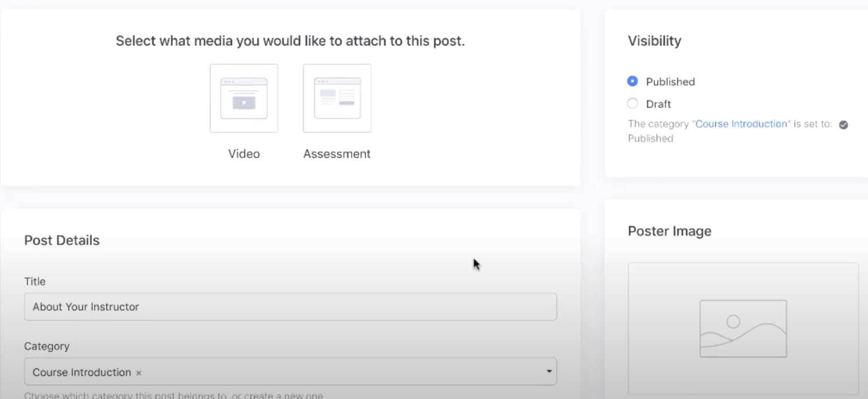
Task: Click the "Post Details" section heading
Action: (x=62, y=240)
